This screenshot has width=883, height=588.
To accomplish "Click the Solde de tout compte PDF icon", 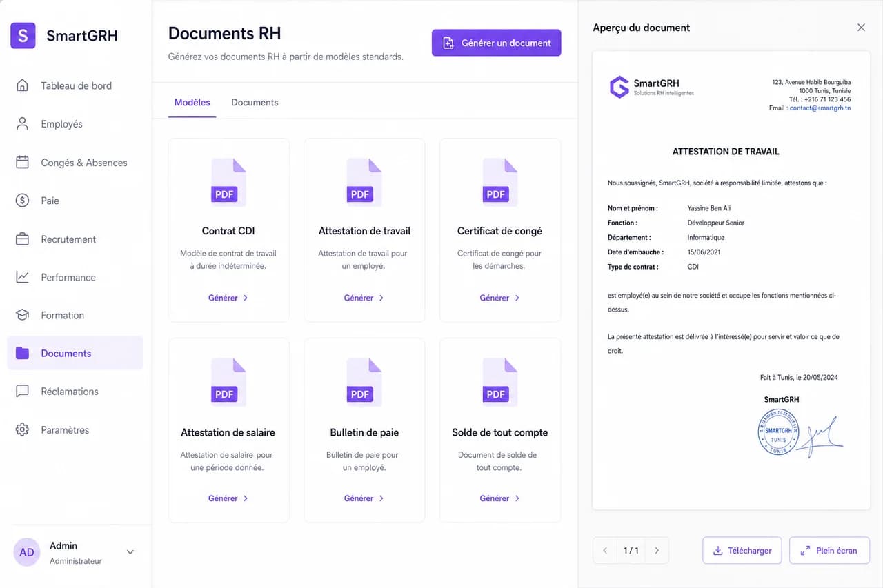I will [499, 383].
